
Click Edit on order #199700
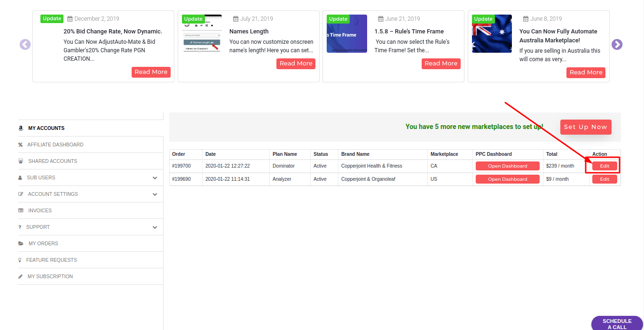tap(605, 166)
